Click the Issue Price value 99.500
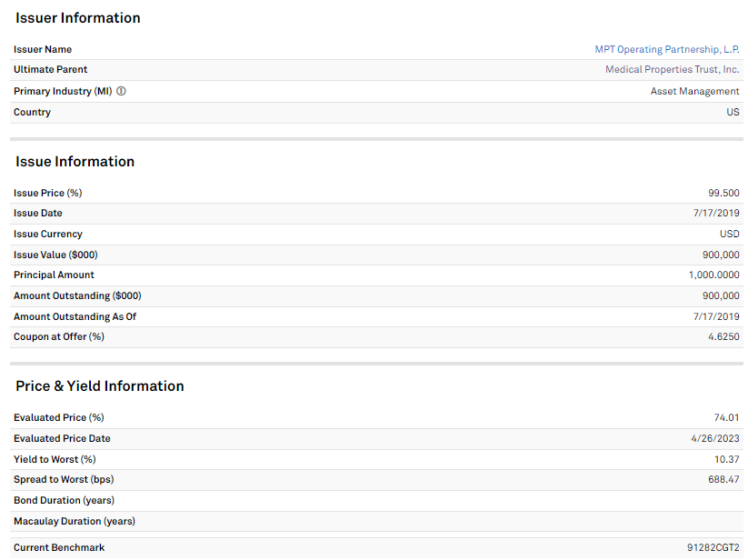 coord(723,193)
